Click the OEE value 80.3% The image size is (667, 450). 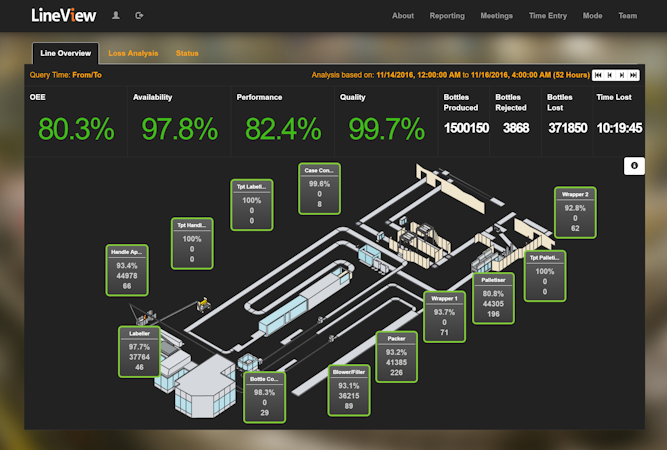[x=76, y=129]
